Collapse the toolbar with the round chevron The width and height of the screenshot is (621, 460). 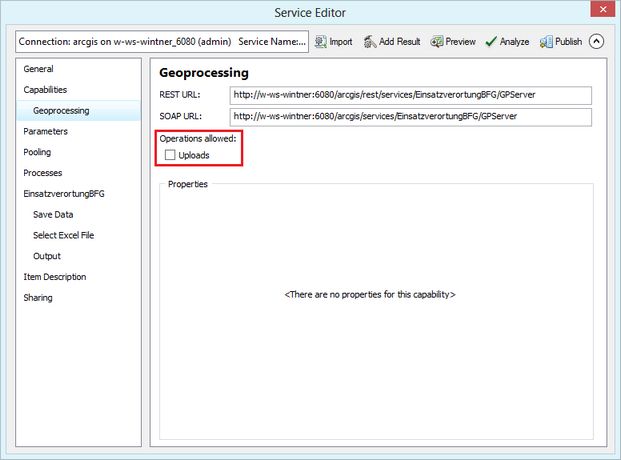click(x=596, y=41)
